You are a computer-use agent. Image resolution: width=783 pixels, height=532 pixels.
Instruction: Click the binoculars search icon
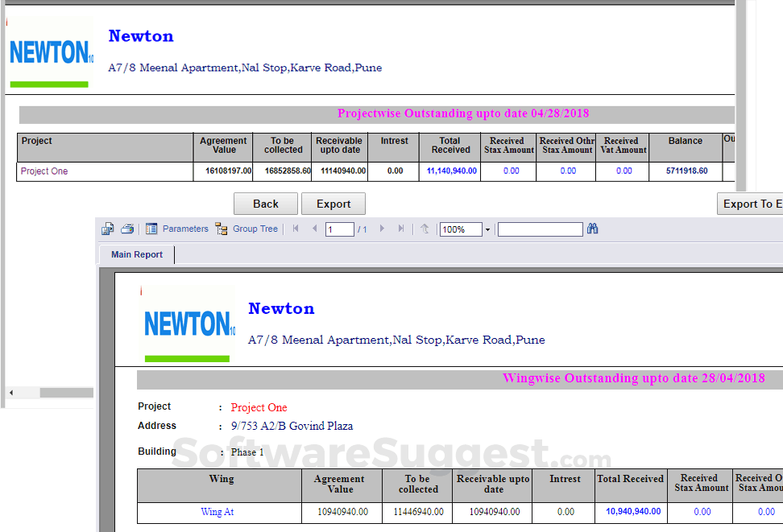592,229
